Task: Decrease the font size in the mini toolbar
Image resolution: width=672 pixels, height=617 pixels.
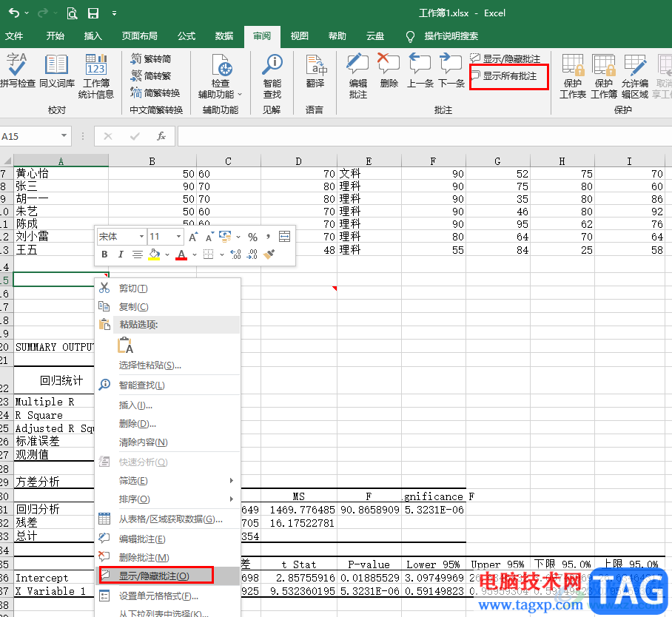Action: tap(209, 237)
